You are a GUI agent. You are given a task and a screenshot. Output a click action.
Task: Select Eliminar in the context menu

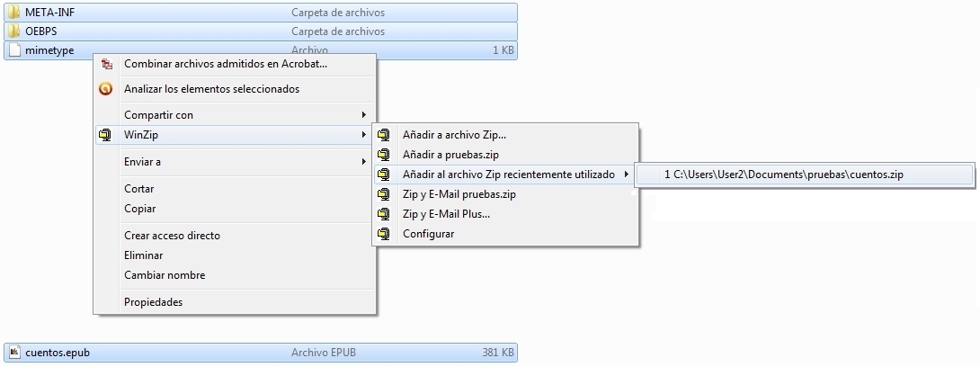pos(143,255)
